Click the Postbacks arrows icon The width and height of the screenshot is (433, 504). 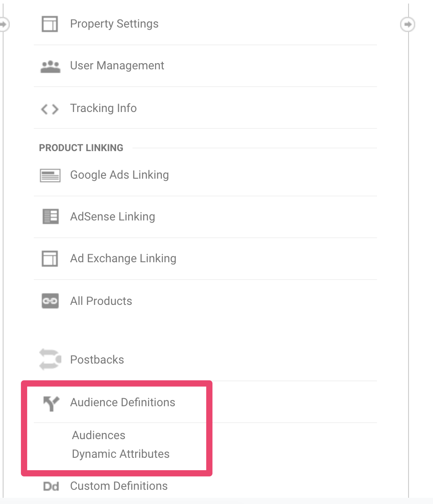50,360
